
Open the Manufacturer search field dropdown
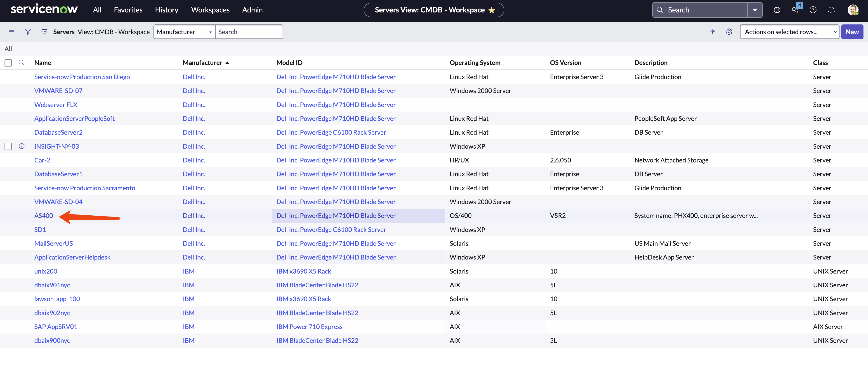(x=184, y=32)
